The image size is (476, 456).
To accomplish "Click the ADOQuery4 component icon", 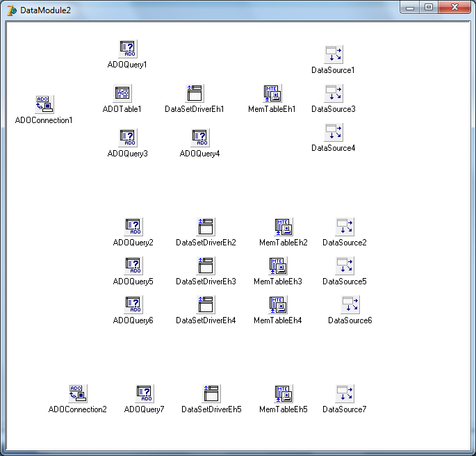I will click(200, 138).
